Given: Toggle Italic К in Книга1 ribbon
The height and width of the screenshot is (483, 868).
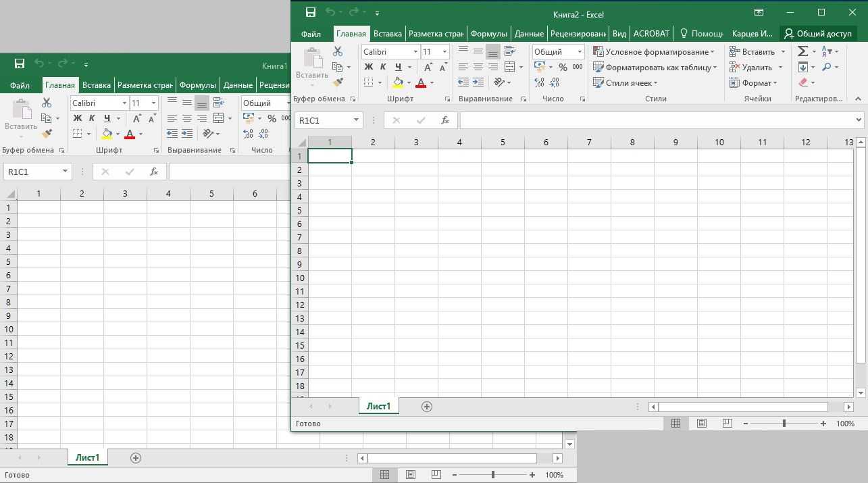Looking at the screenshot, I should [x=93, y=118].
